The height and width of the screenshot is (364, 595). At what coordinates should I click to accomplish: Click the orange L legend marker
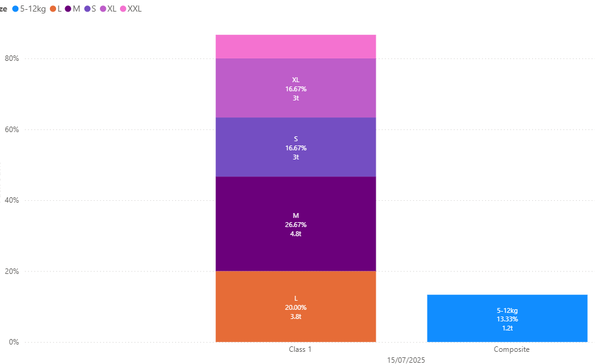53,9
